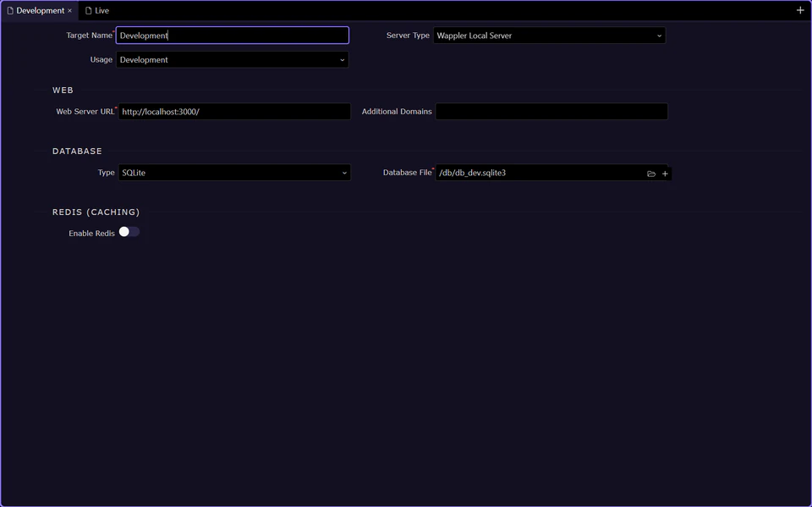Click the chevron on the Server Type dropdown
This screenshot has width=812, height=507.
659,36
